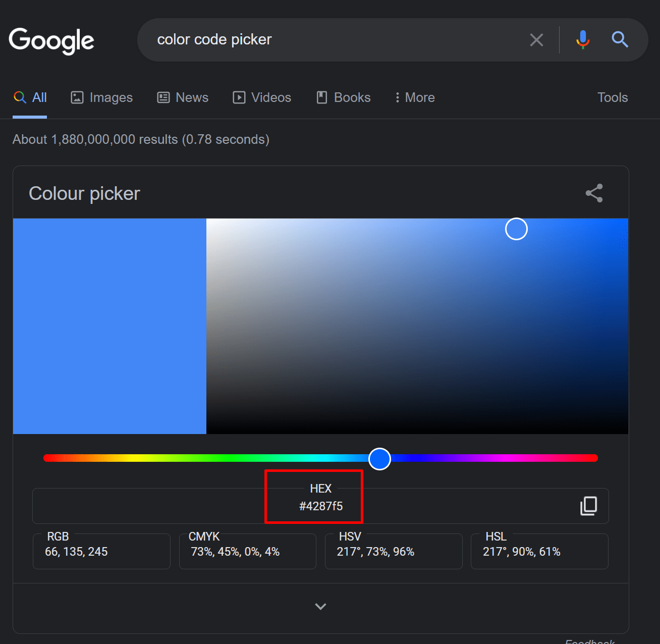Share the colour picker via share icon
Screen dimensions: 660x644
point(594,193)
